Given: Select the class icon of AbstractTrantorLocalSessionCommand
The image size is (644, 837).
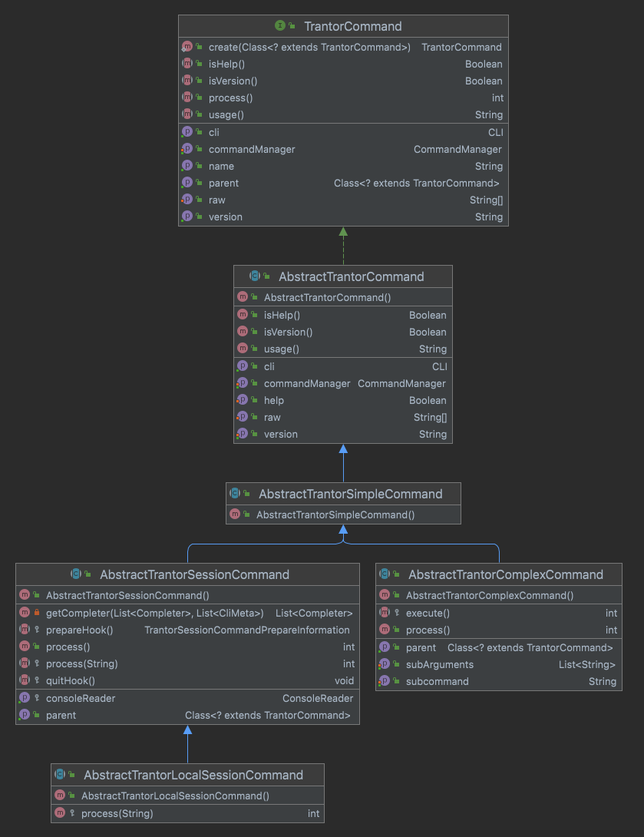Looking at the screenshot, I should [x=60, y=775].
